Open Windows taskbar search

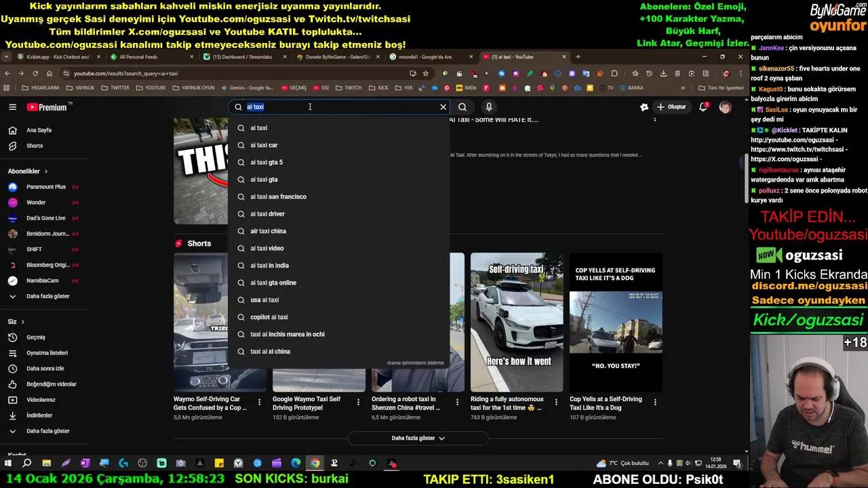point(27,464)
